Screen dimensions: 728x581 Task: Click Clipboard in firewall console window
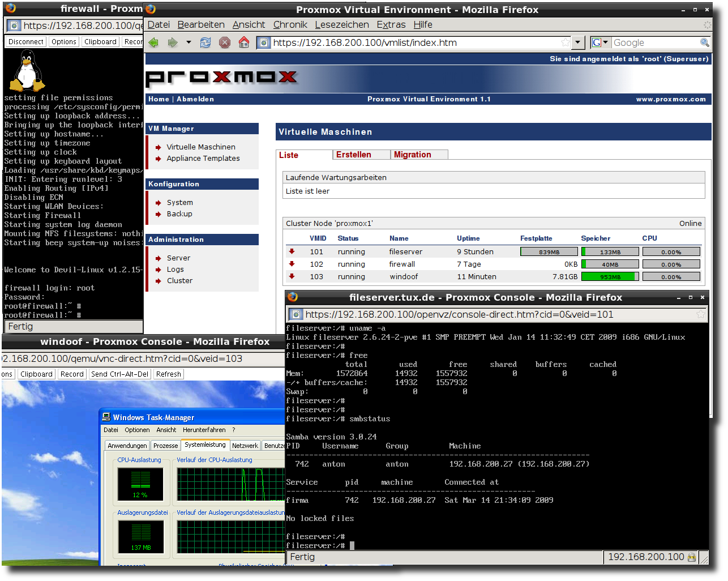pos(100,42)
